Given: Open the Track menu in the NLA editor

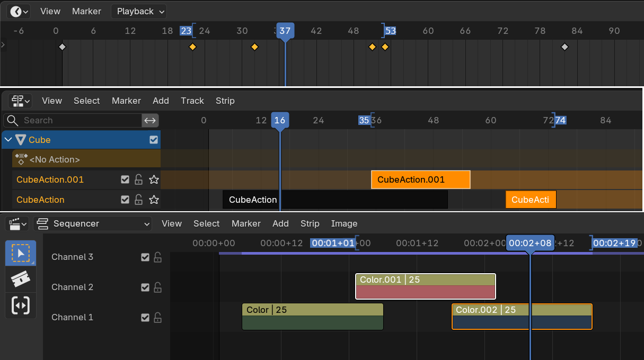Looking at the screenshot, I should [x=192, y=101].
